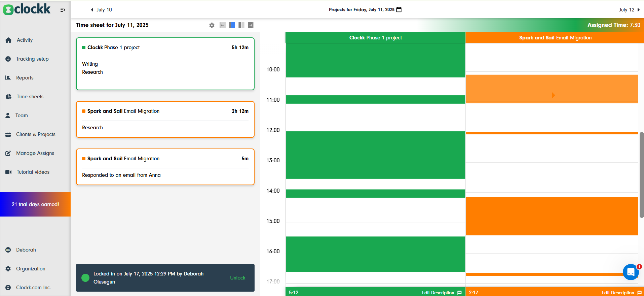The height and width of the screenshot is (296, 644).
Task: Open the date picker calendar icon
Action: pyautogui.click(x=399, y=9)
